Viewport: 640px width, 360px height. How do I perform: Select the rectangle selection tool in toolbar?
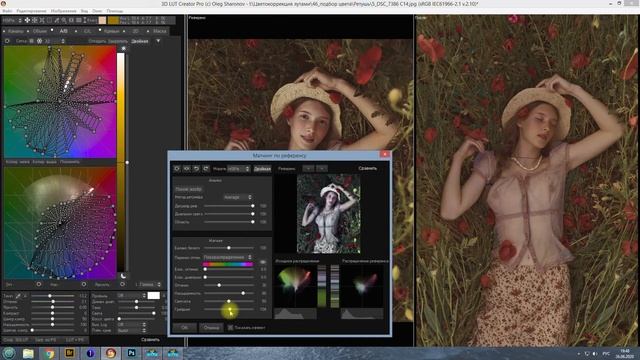pyautogui.click(x=49, y=20)
